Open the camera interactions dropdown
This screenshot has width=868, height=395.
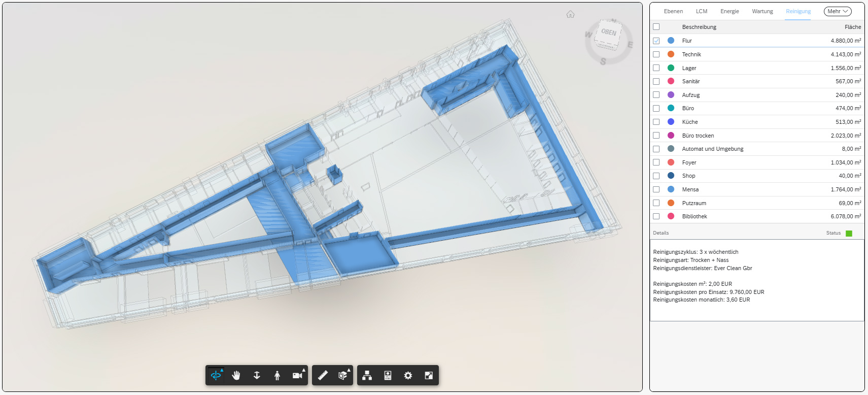pyautogui.click(x=298, y=376)
